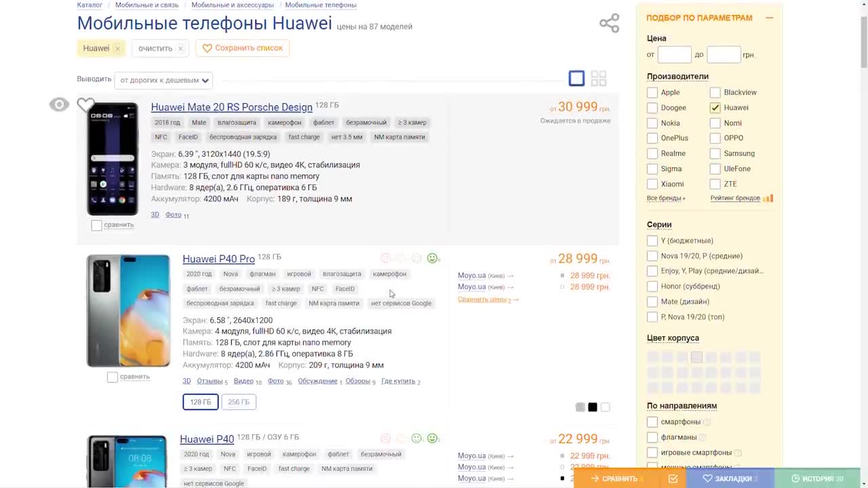Open Обзоры link for P40 Pro
The height and width of the screenshot is (488, 868).
(x=358, y=381)
